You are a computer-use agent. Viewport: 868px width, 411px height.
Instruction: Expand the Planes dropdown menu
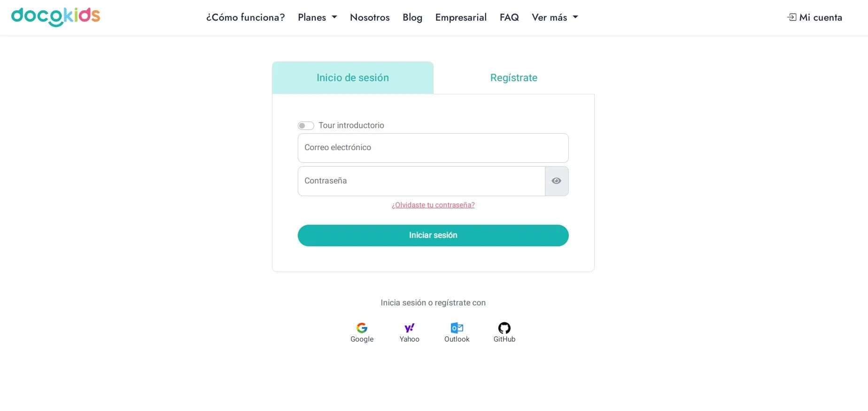tap(317, 17)
